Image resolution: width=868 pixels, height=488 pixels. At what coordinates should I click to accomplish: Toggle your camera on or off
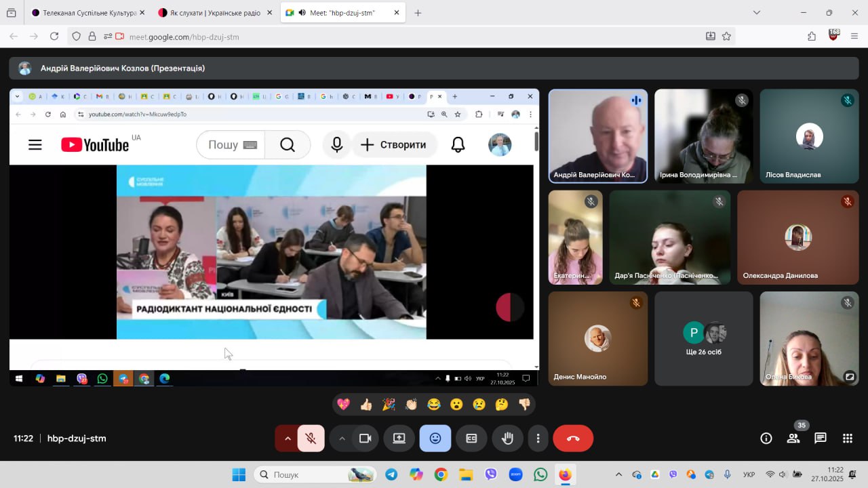(365, 439)
